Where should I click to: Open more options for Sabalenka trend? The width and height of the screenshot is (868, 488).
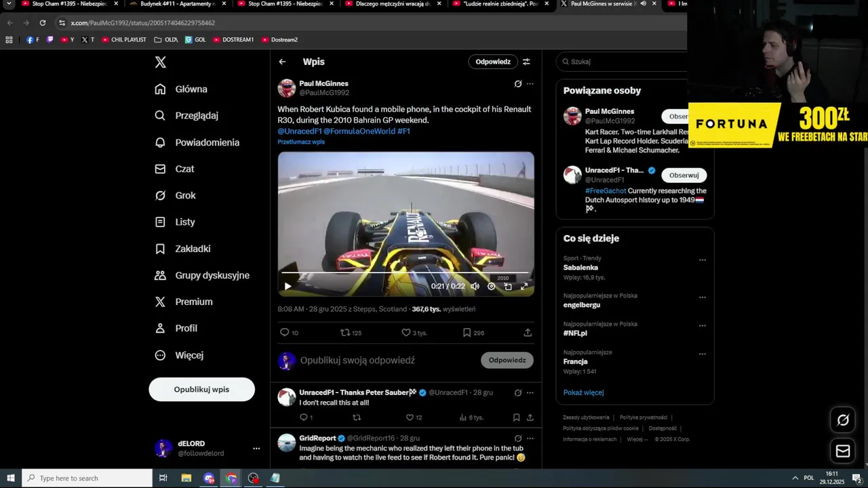[x=703, y=260]
